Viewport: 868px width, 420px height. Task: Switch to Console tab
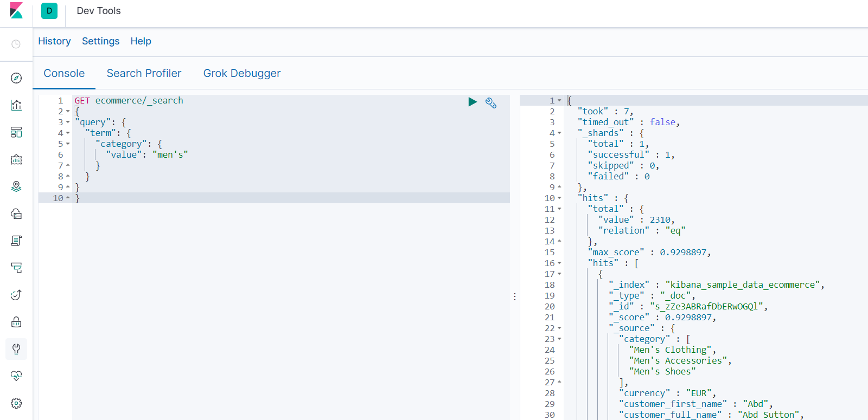point(64,73)
